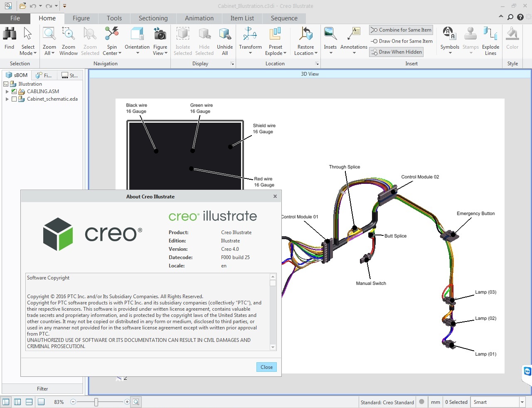532x408 pixels.
Task: Click the Unhide All icon
Action: [x=225, y=34]
